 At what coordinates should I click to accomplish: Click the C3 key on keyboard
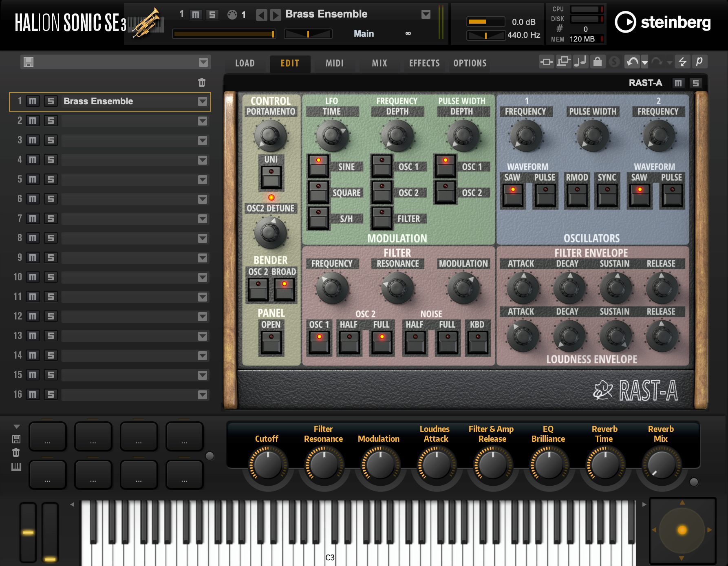click(x=330, y=552)
